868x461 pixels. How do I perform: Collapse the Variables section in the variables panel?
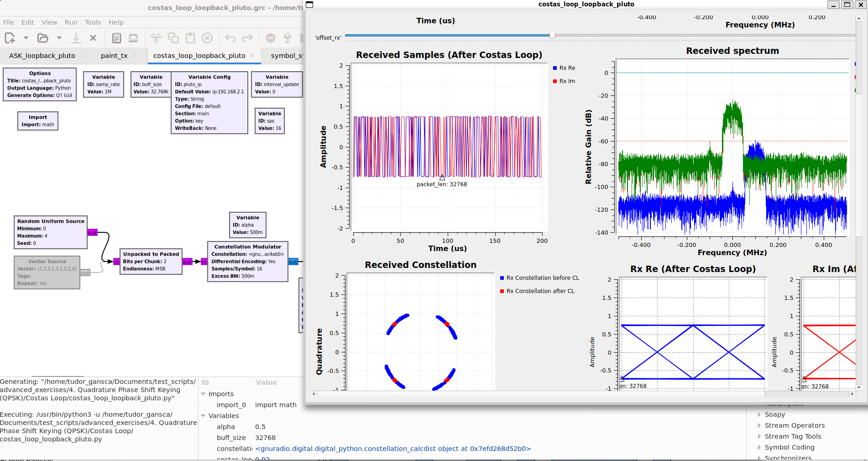[x=204, y=416]
